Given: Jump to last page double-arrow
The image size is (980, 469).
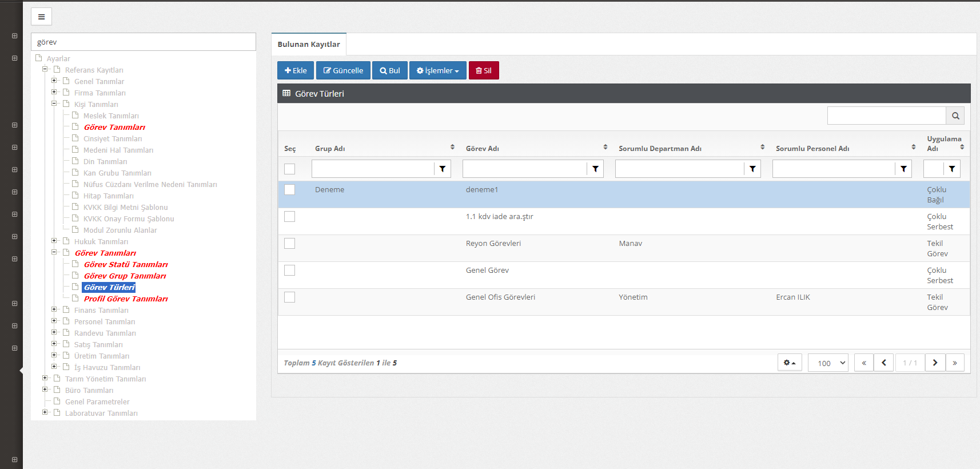Looking at the screenshot, I should pyautogui.click(x=954, y=363).
